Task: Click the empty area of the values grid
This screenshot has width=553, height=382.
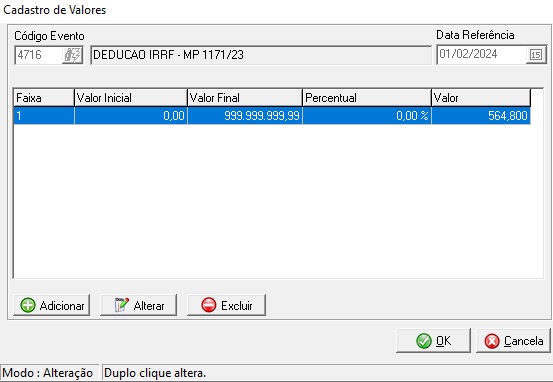Action: point(278,201)
